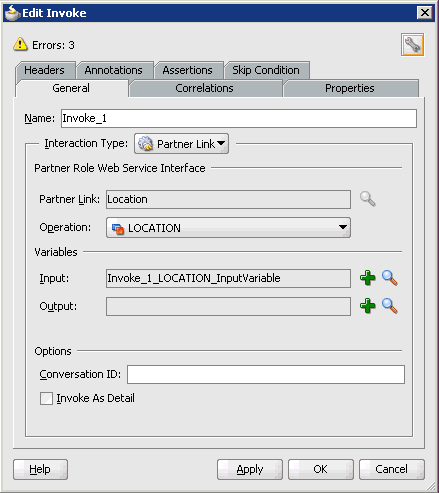This screenshot has height=493, width=439.
Task: Enable the Invoke As Detail checkbox
Action: 46,398
